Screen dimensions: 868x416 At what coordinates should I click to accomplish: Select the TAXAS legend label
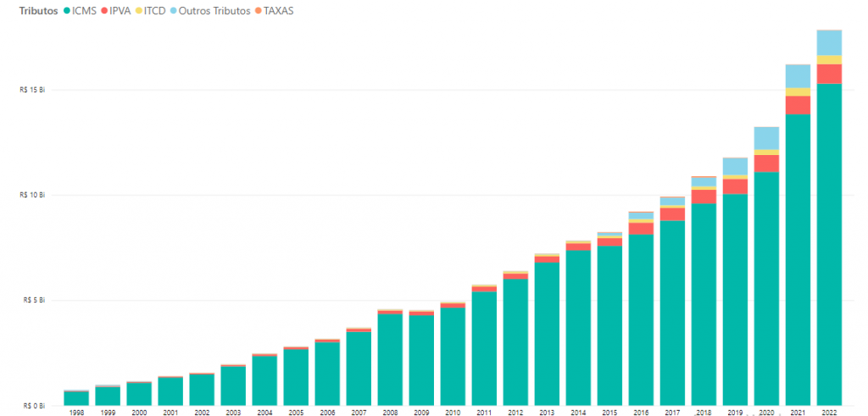(x=279, y=11)
